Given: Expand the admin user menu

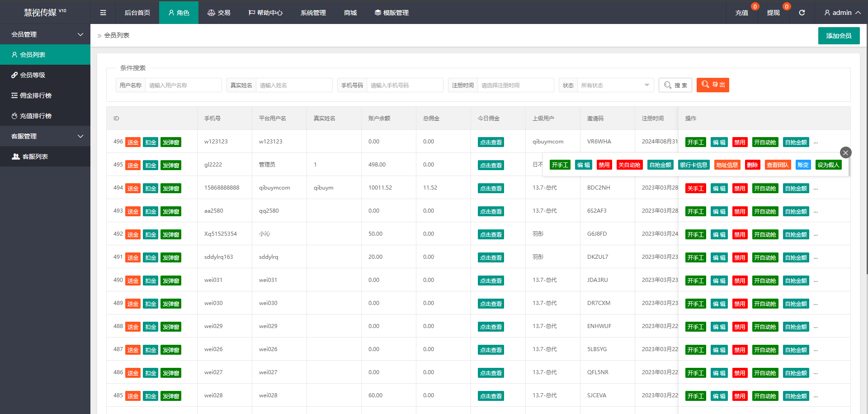Looking at the screenshot, I should [842, 13].
